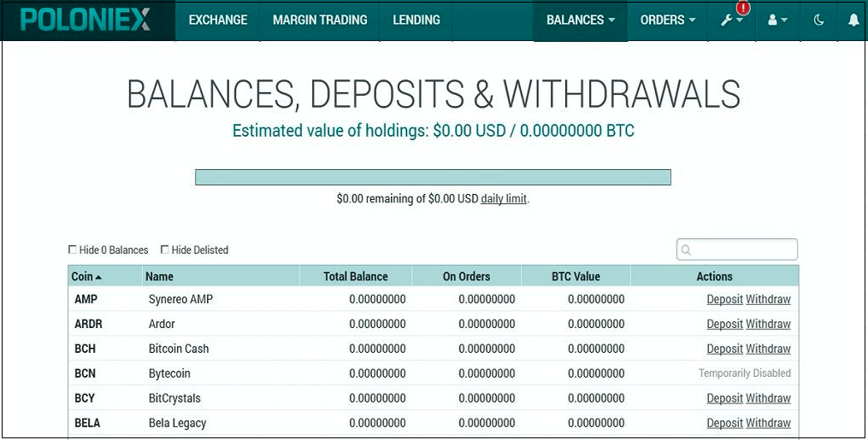Image resolution: width=868 pixels, height=440 pixels.
Task: Toggle night mode with the moon icon
Action: [x=818, y=21]
